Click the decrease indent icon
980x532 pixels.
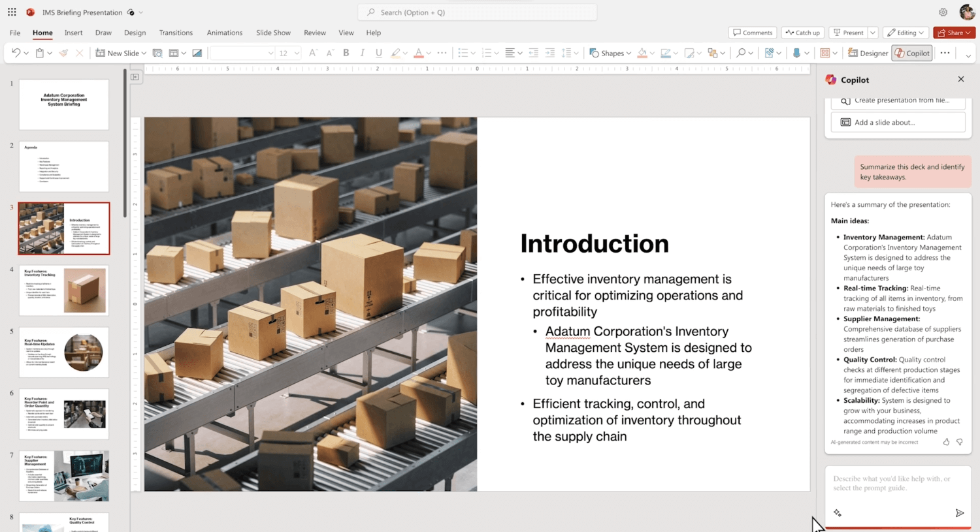point(533,53)
